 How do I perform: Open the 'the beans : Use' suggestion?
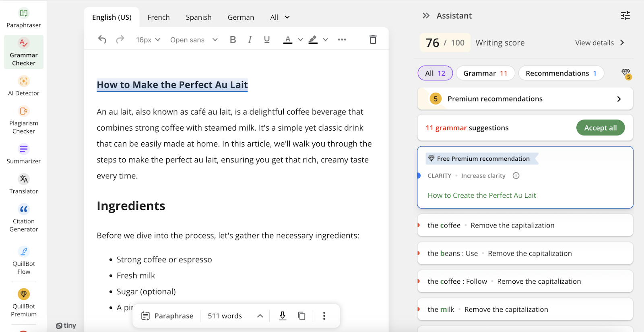tap(525, 253)
